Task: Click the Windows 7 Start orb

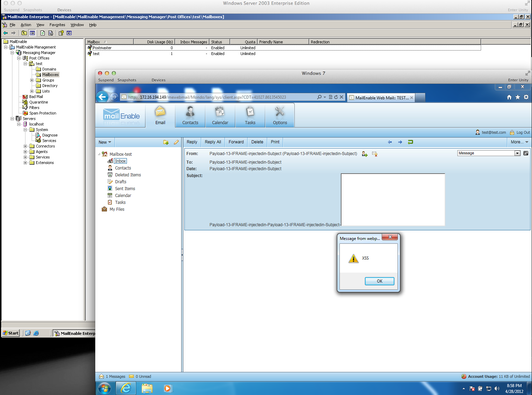Action: pyautogui.click(x=105, y=388)
